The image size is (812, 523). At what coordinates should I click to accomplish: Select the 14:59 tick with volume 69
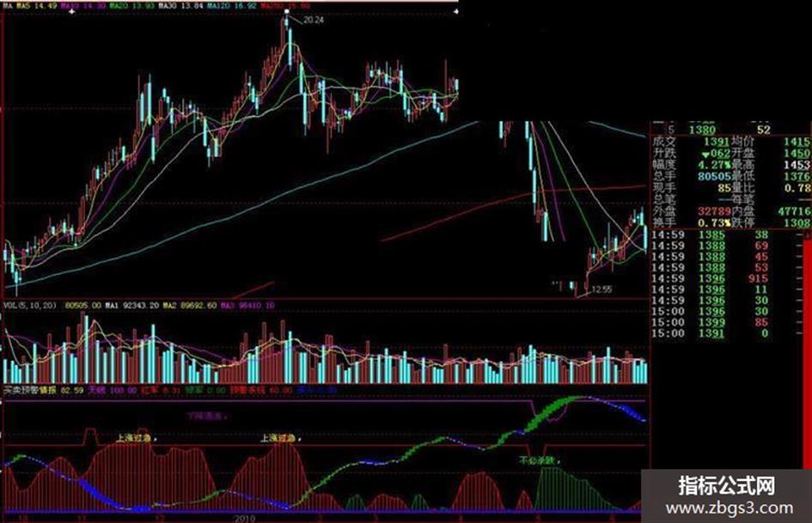click(x=710, y=246)
